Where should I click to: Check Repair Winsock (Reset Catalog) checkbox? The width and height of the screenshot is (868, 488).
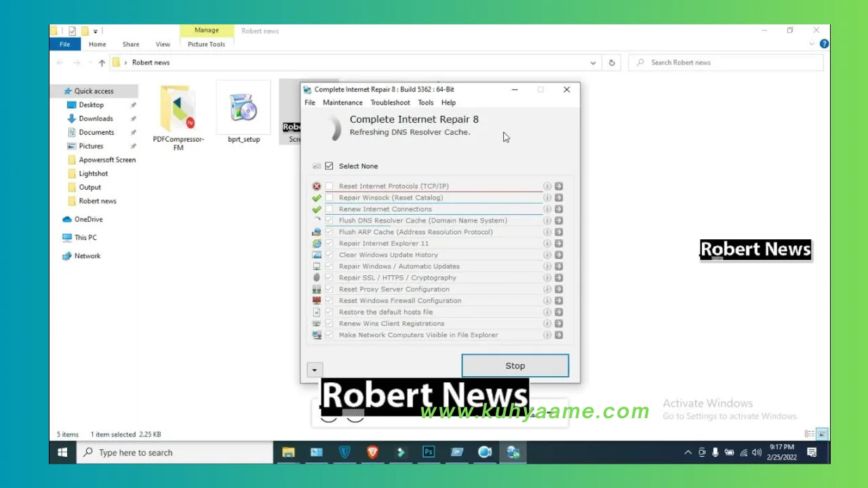[x=329, y=198]
